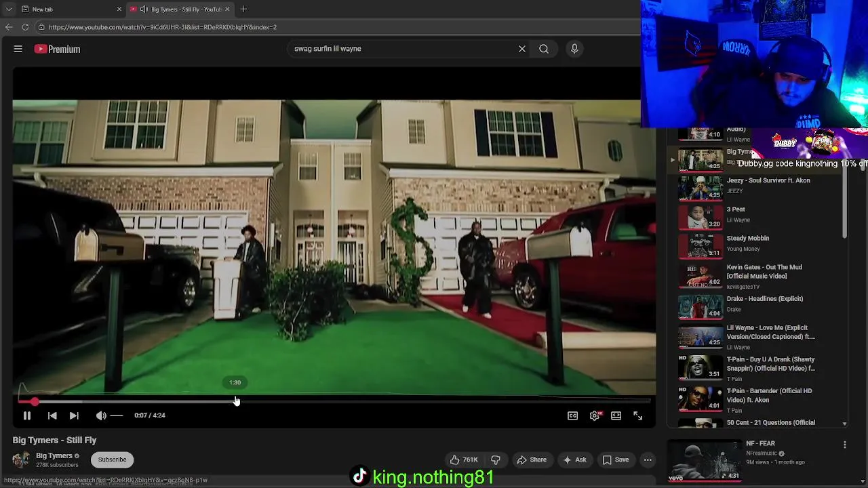
Task: Subscribe to the Big Tymers channel
Action: pyautogui.click(x=112, y=460)
